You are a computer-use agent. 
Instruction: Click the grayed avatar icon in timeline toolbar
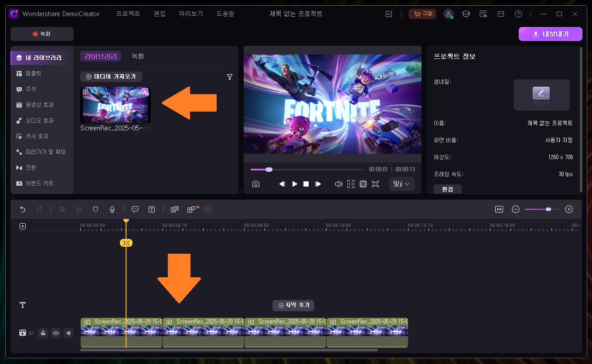coord(208,209)
